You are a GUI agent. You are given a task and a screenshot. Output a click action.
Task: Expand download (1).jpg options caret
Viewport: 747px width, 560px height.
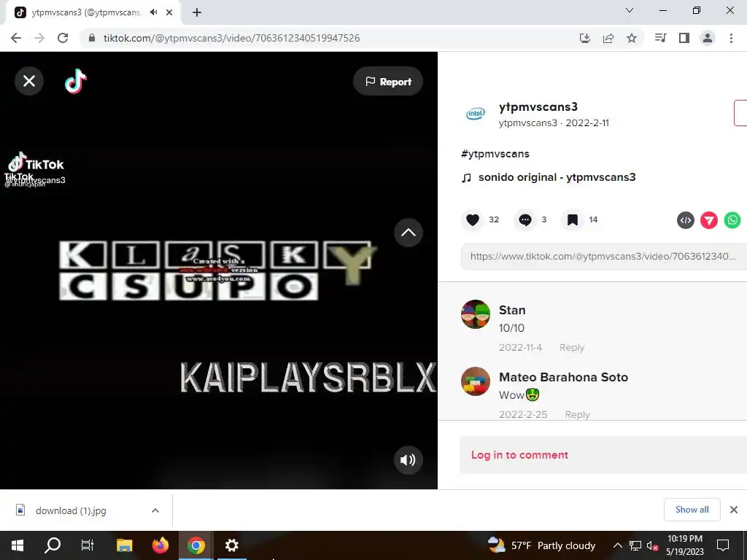click(x=155, y=510)
